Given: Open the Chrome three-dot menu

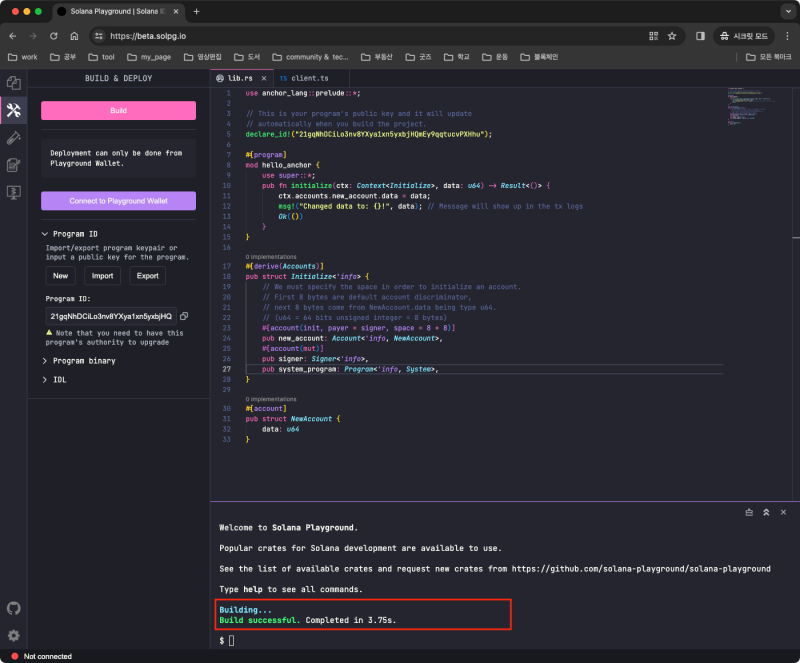Looking at the screenshot, I should click(x=787, y=36).
